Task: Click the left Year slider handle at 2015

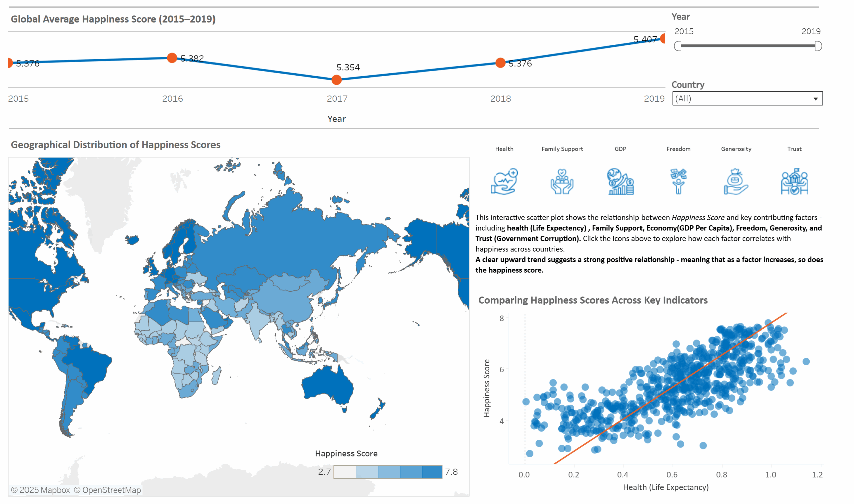Action: pos(678,46)
